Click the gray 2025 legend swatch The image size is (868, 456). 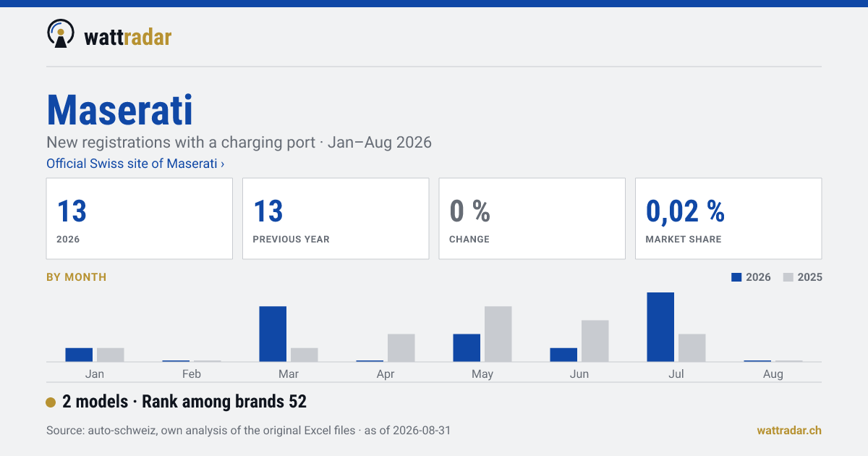pyautogui.click(x=788, y=277)
